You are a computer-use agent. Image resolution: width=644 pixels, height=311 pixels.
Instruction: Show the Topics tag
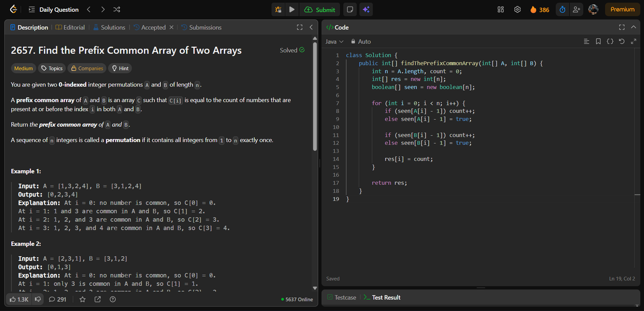click(52, 68)
